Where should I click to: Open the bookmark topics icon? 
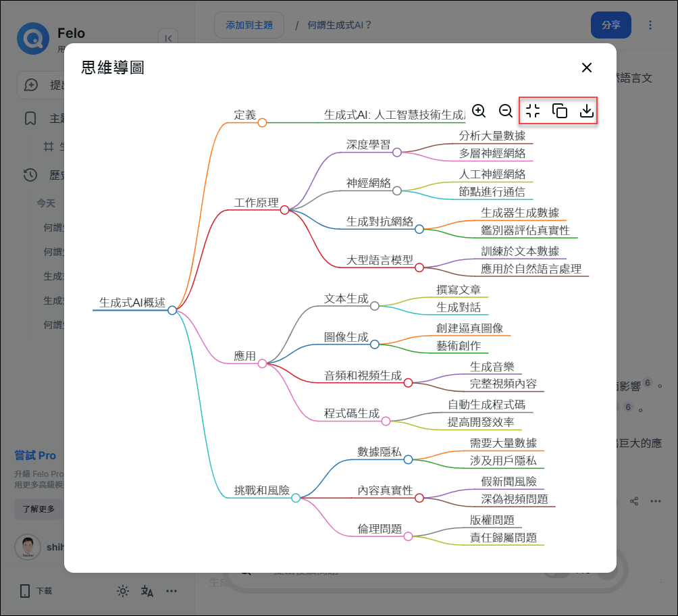click(30, 118)
